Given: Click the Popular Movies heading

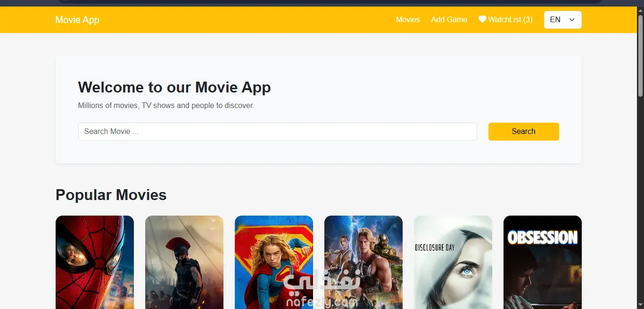Looking at the screenshot, I should point(111,195).
